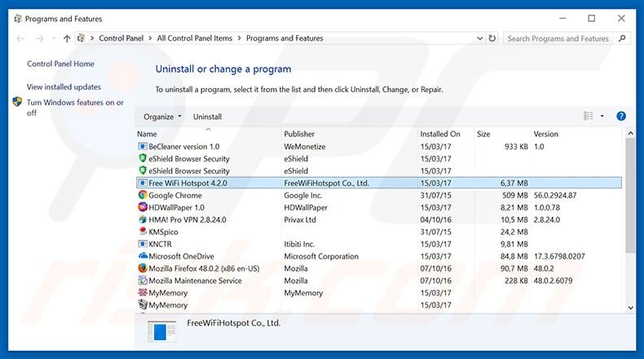Select the WeMonetize publisher cell

(x=304, y=146)
